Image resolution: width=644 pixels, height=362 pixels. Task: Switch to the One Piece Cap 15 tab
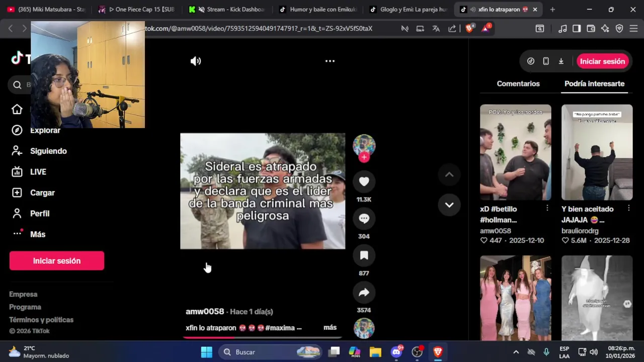pyautogui.click(x=137, y=10)
